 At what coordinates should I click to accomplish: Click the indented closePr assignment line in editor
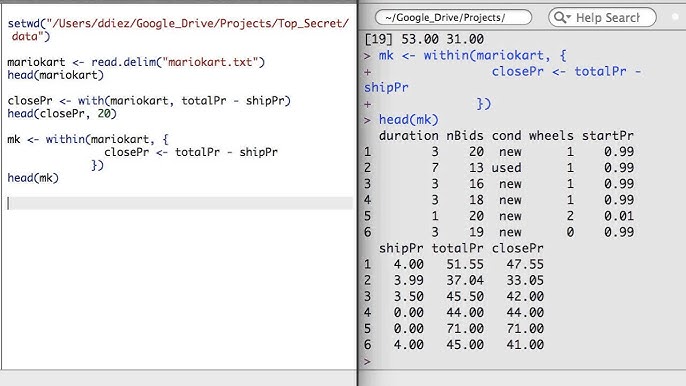pyautogui.click(x=191, y=152)
